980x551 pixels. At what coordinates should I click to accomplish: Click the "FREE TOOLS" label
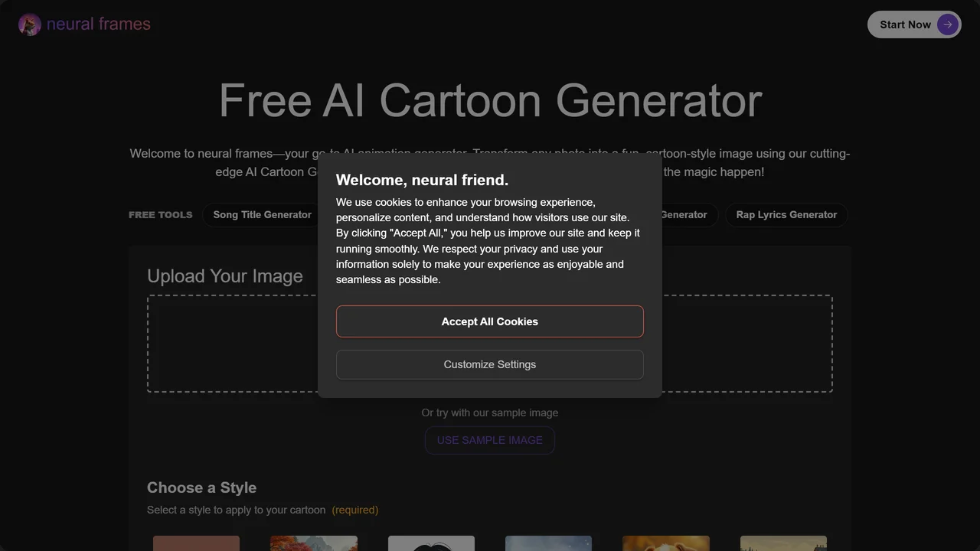[161, 215]
